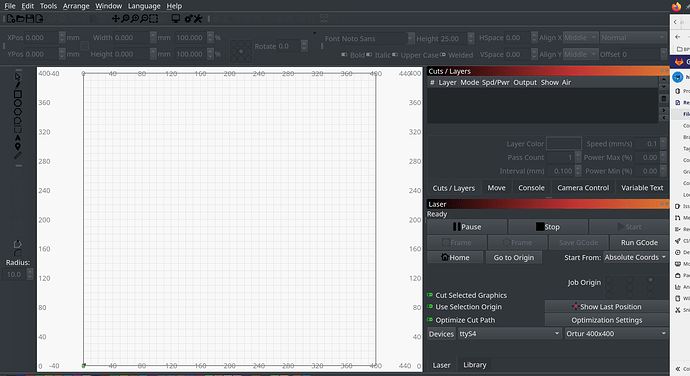This screenshot has width=690, height=376.
Task: Choose the Position Laser pin tool
Action: coord(18,147)
